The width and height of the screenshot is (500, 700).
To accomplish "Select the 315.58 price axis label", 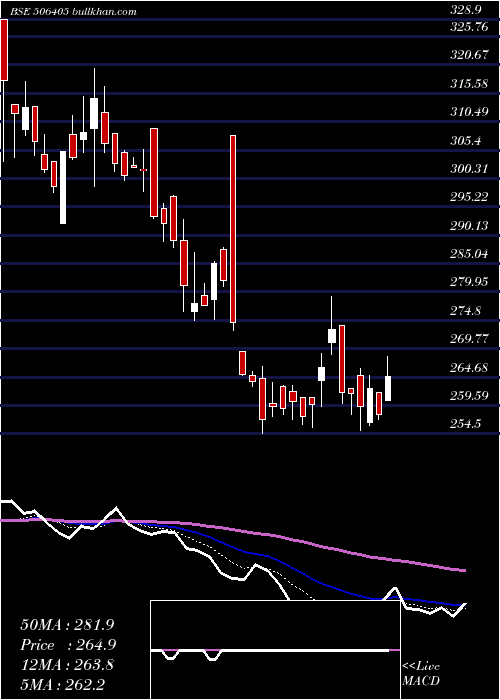I will point(470,83).
